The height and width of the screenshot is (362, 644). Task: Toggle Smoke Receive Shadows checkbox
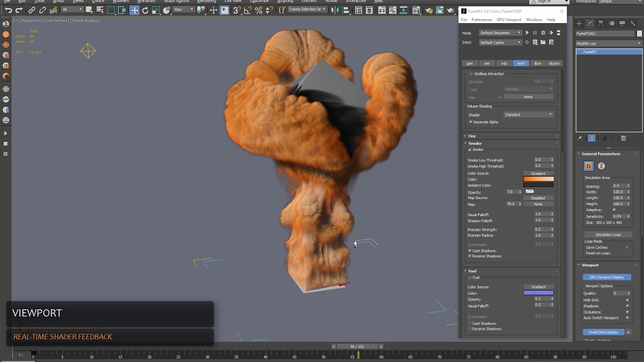(470, 256)
